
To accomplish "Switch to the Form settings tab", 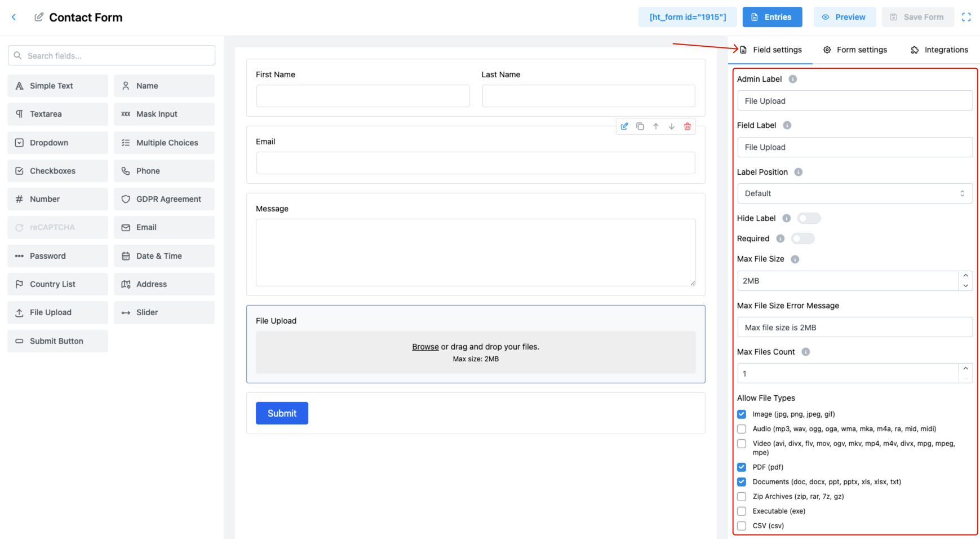I will click(x=855, y=50).
